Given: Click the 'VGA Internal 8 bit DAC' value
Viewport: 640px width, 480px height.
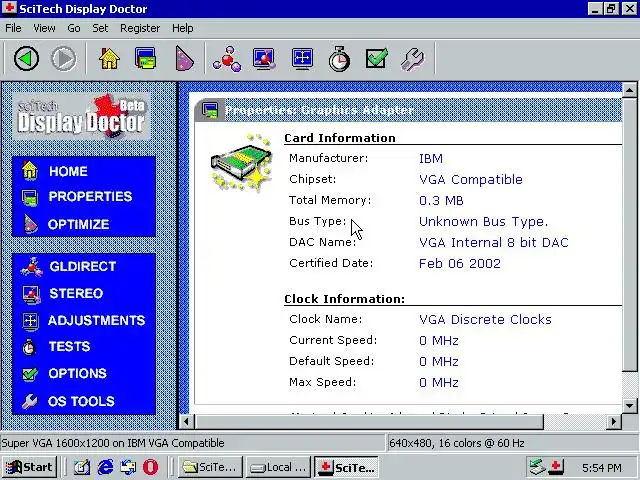Looking at the screenshot, I should pos(493,242).
